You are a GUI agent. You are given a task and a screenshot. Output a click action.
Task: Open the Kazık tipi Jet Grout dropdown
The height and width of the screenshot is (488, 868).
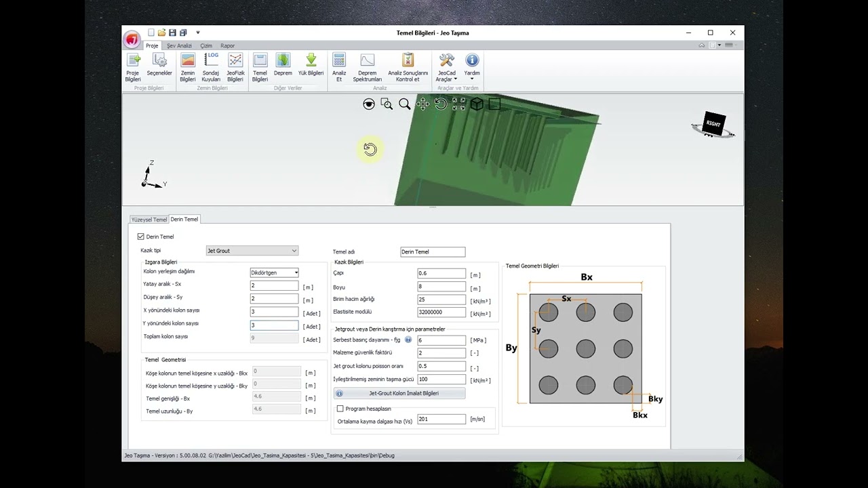pyautogui.click(x=252, y=251)
